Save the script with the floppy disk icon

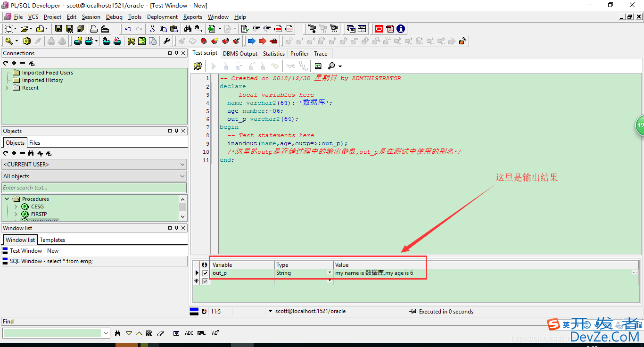click(58, 29)
